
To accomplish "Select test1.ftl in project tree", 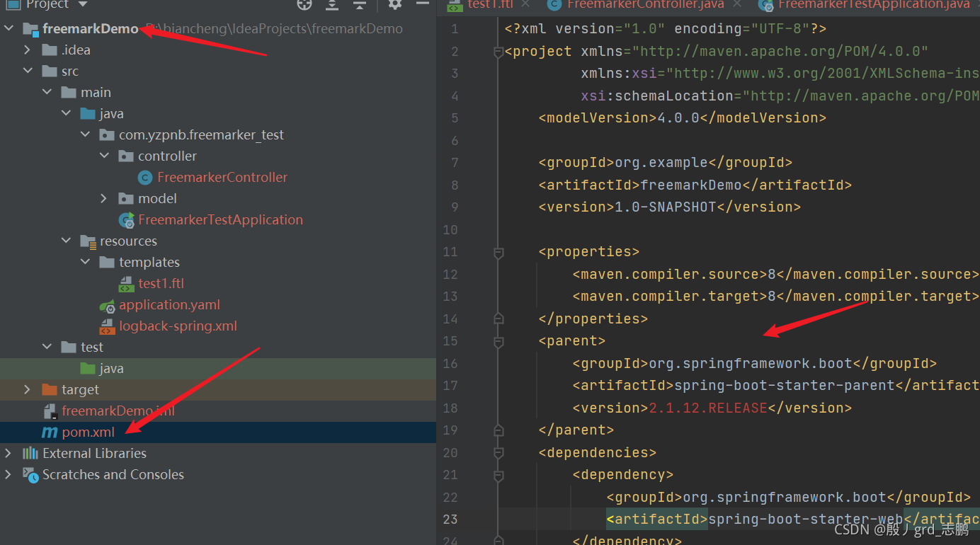I will coord(161,284).
